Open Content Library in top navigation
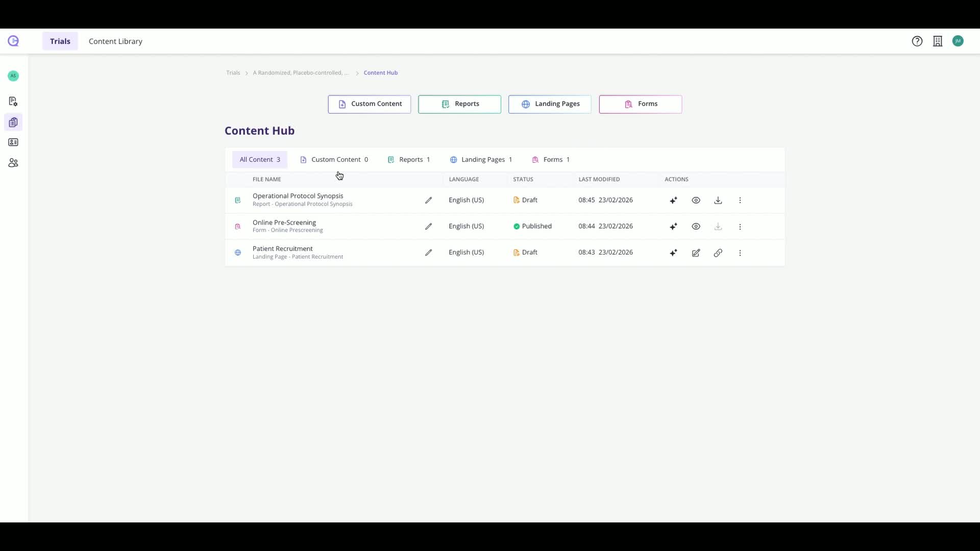Viewport: 980px width, 551px height. coord(115,41)
